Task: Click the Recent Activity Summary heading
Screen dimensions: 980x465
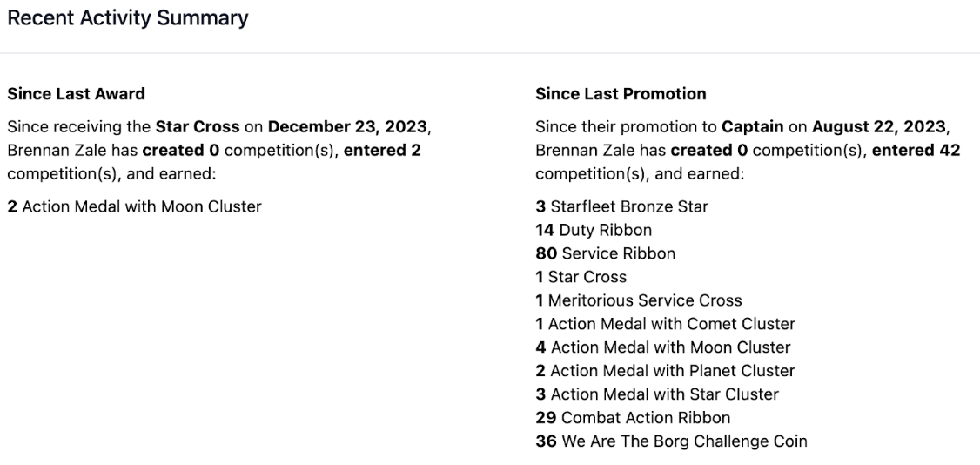Action: click(127, 17)
